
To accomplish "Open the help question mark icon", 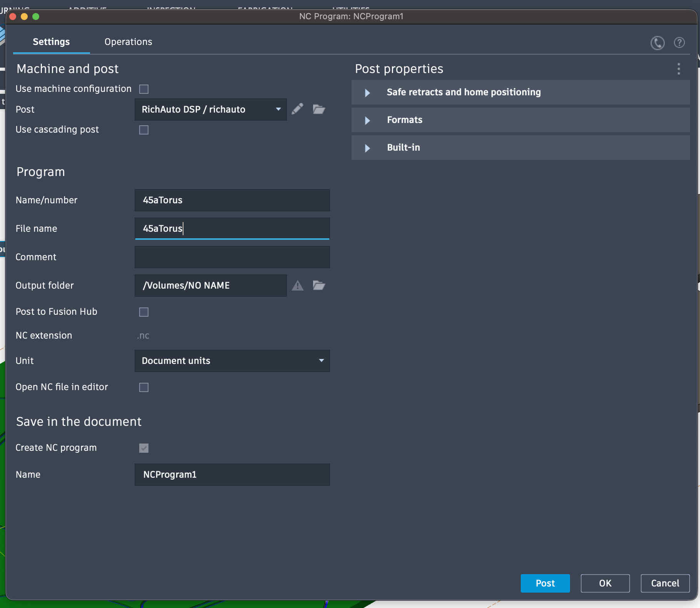I will (679, 42).
